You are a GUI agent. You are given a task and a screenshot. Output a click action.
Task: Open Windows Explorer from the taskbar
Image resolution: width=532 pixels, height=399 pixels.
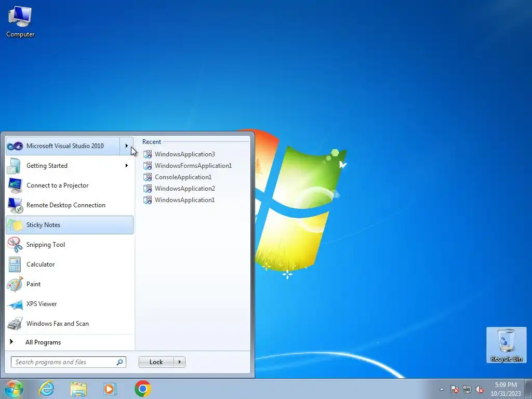coord(78,389)
